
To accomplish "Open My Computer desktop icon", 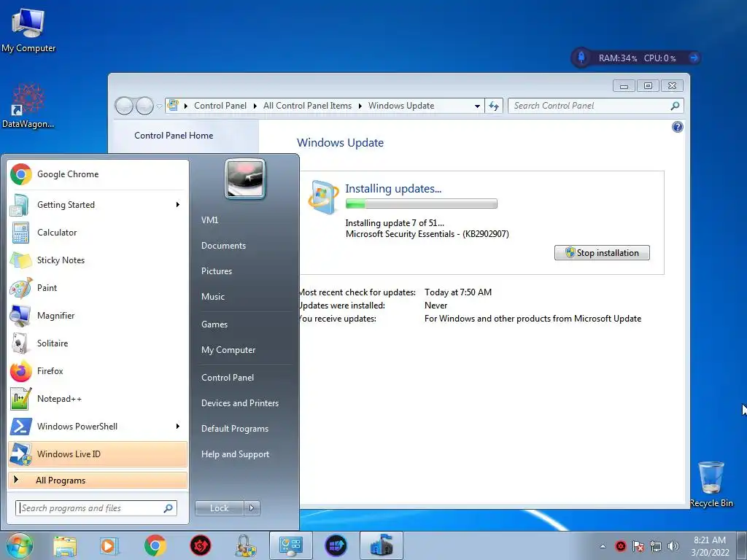I will point(28,29).
